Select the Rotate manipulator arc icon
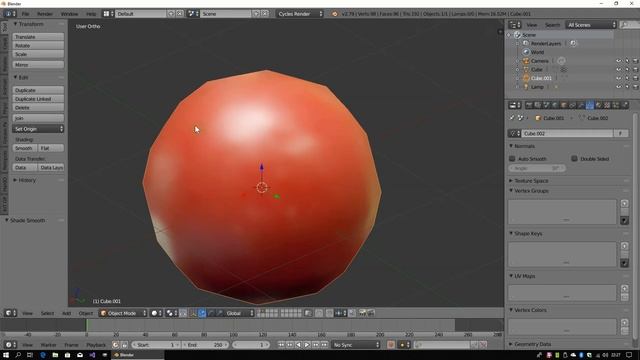The image size is (640, 360). pos(211,313)
